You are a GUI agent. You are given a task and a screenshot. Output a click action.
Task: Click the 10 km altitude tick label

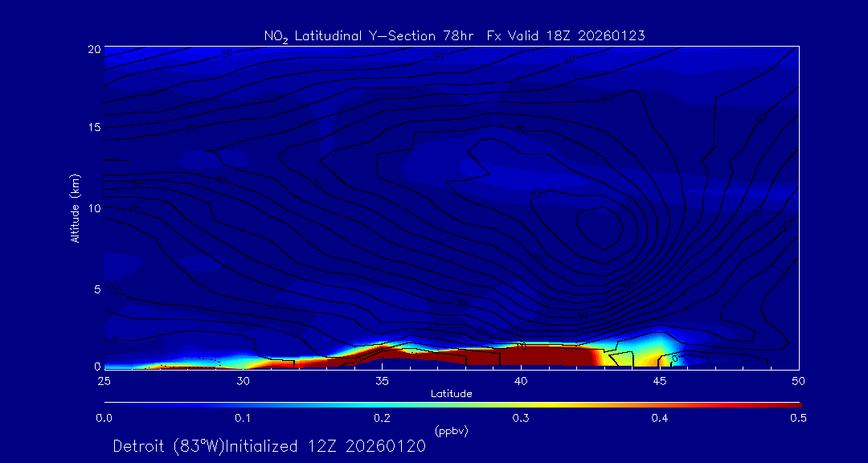click(92, 207)
